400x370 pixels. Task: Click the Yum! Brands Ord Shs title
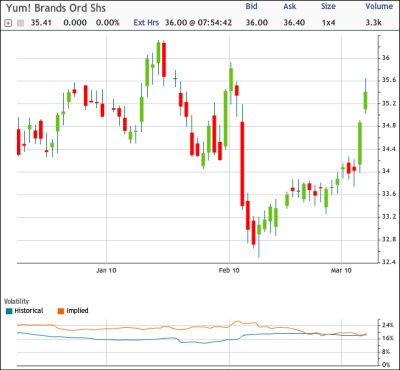(56, 8)
